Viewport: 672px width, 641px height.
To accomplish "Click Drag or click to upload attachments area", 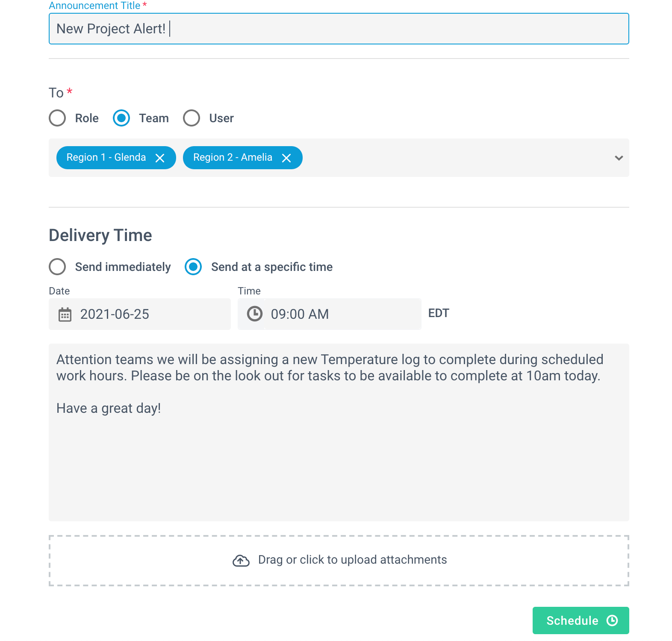I will tap(339, 560).
